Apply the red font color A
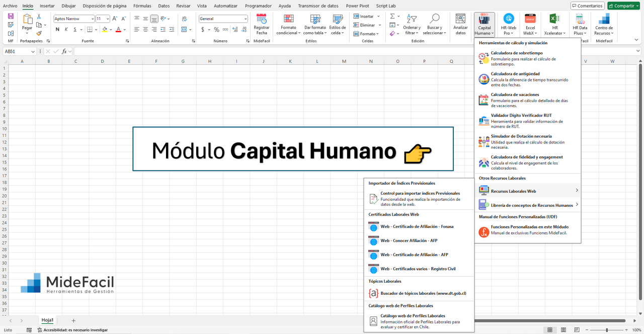 click(118, 30)
